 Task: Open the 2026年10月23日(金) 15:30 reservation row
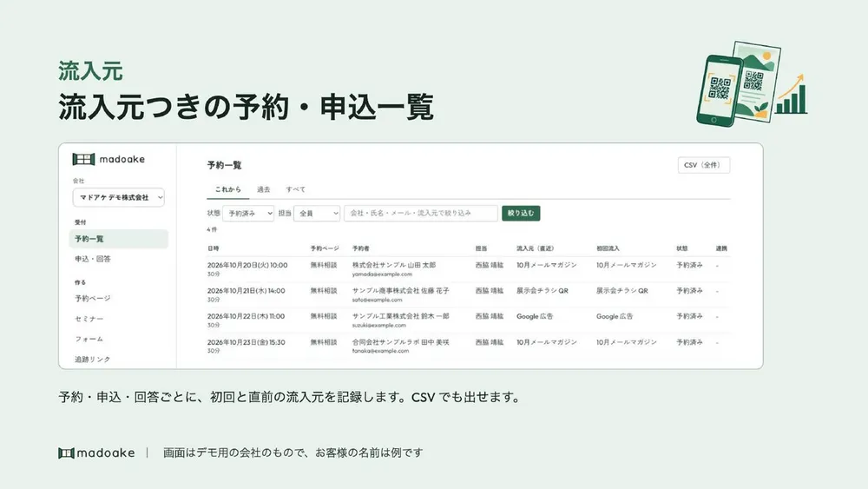click(x=469, y=346)
